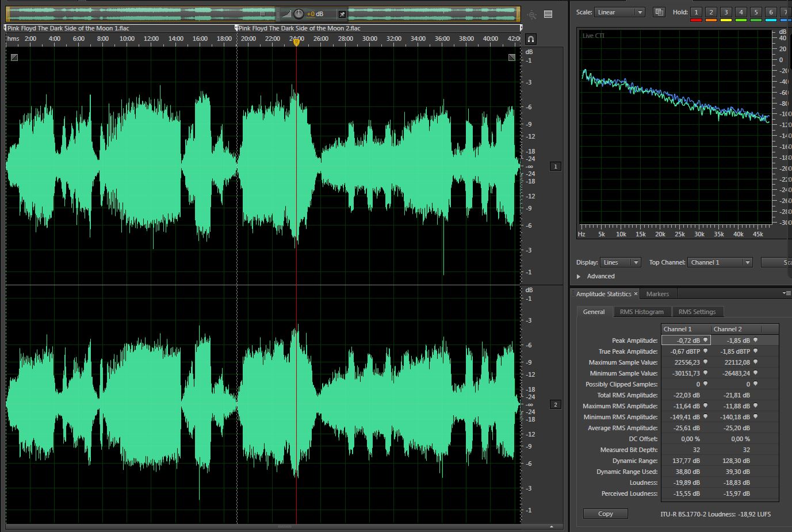Image resolution: width=792 pixels, height=532 pixels.
Task: Jump to Channel 1 Peak Amplitude location marker
Action: 706,340
